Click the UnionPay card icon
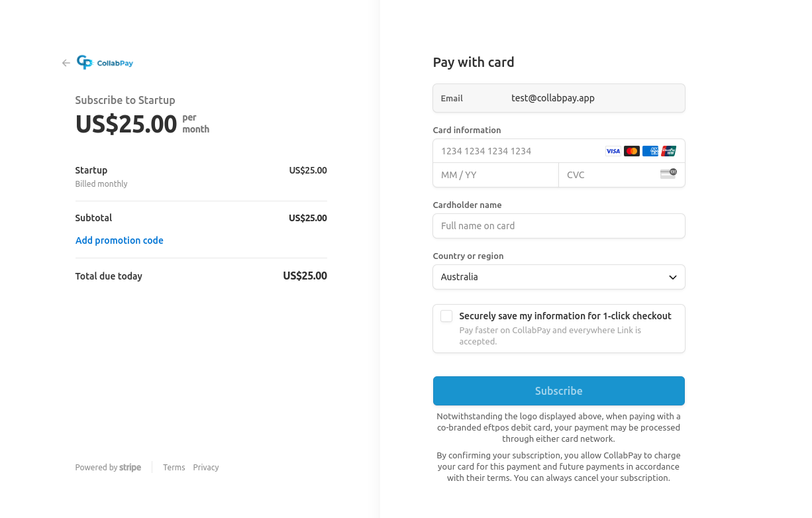 coord(668,151)
